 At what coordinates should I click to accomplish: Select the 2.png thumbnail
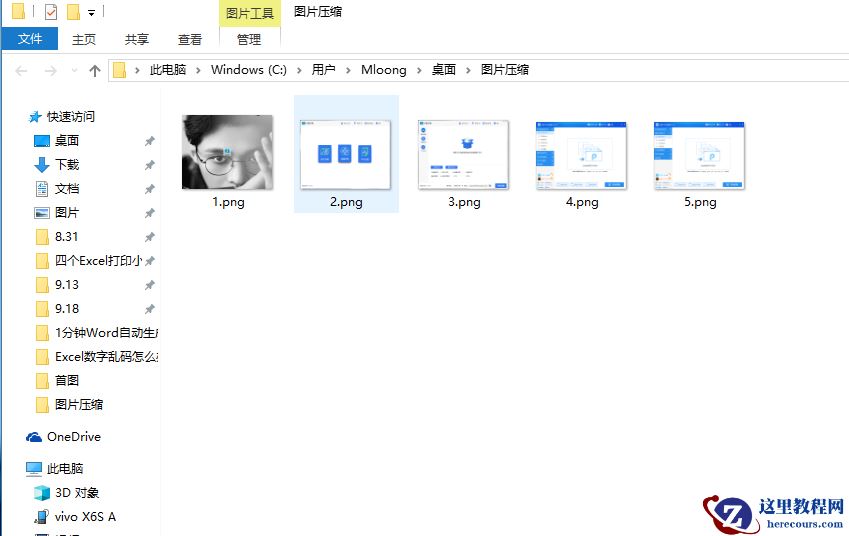pos(345,154)
